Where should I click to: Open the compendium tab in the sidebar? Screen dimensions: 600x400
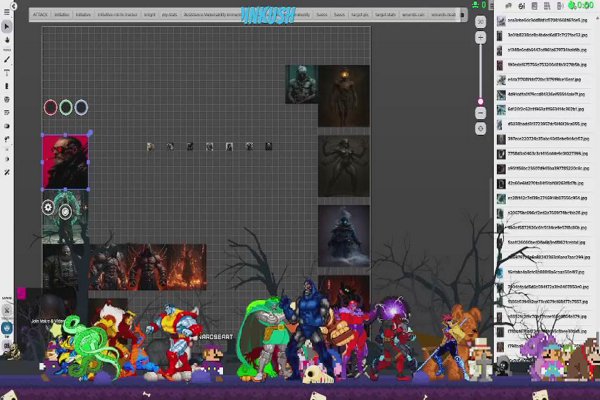click(x=547, y=6)
